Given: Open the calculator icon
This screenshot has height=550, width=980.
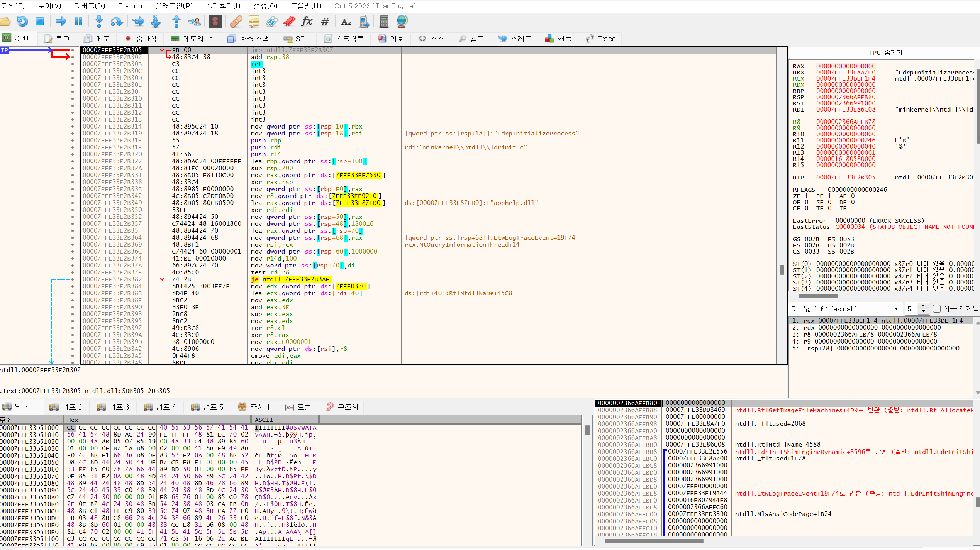Looking at the screenshot, I should pos(384,22).
